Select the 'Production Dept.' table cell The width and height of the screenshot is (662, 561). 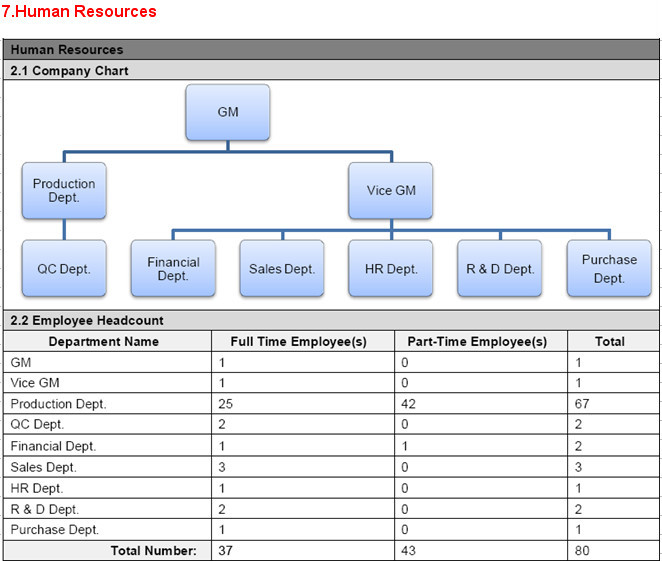click(108, 404)
